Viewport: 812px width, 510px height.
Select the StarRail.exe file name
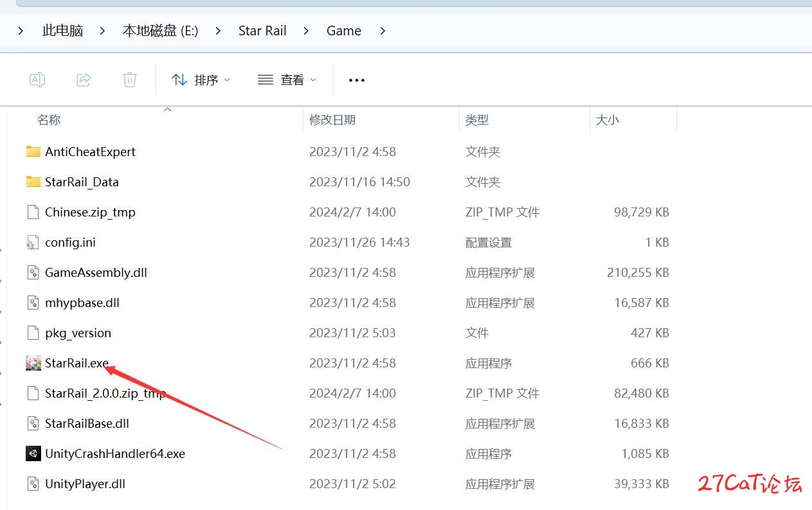77,363
